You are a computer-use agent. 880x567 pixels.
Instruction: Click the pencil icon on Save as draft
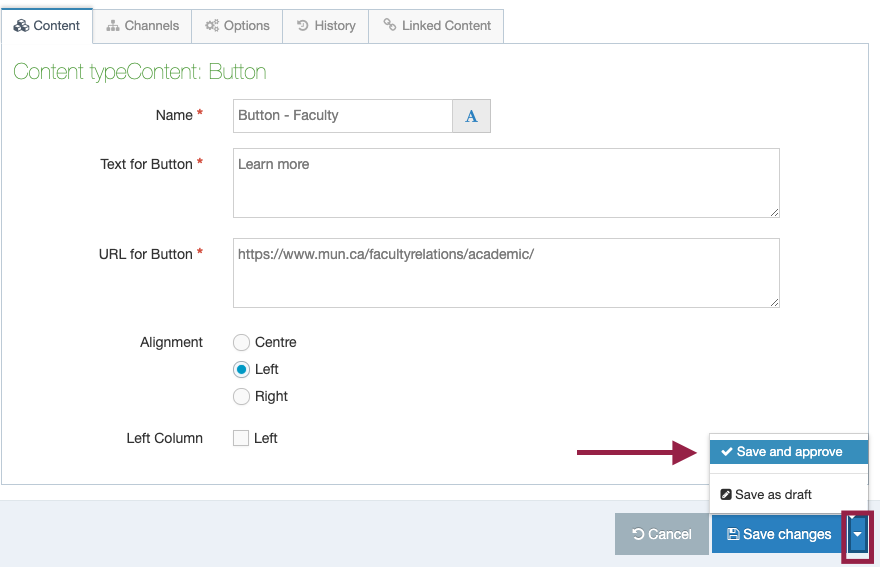[x=726, y=495]
